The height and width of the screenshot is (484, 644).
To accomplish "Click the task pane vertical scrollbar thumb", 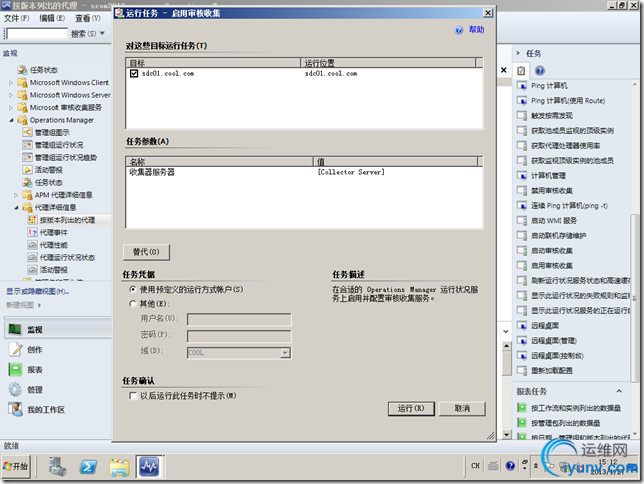I will click(634, 298).
